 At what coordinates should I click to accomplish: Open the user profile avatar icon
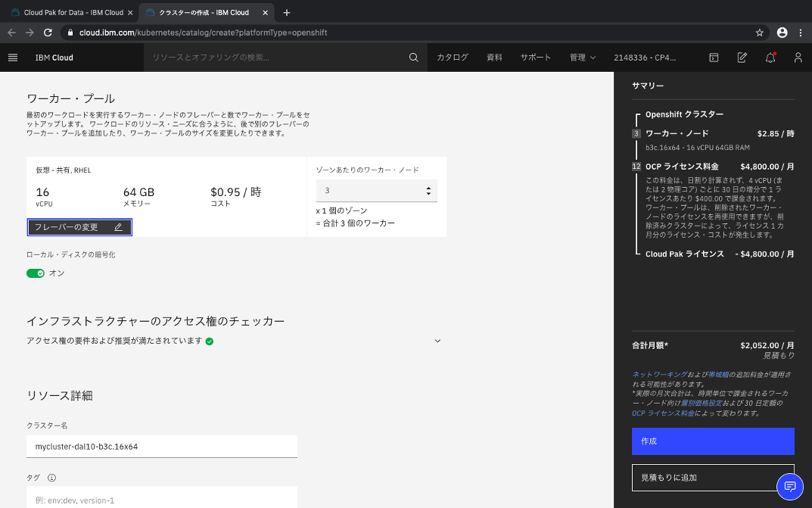(798, 58)
